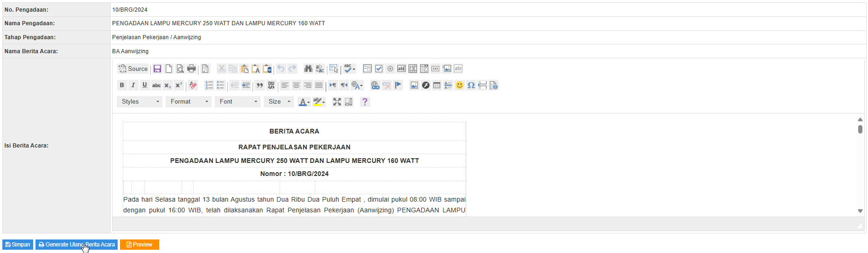Screen dimensions: 868x253
Task: Click the blue Simpan button
Action: 18,245
